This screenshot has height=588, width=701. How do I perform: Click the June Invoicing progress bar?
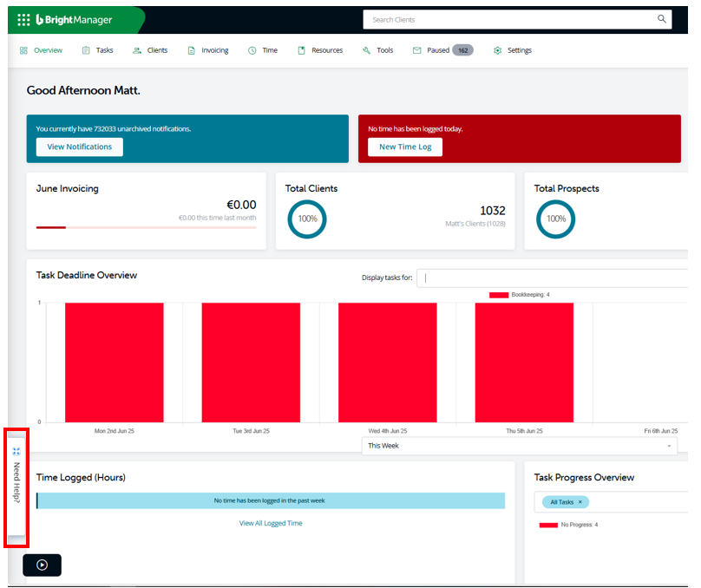(147, 227)
